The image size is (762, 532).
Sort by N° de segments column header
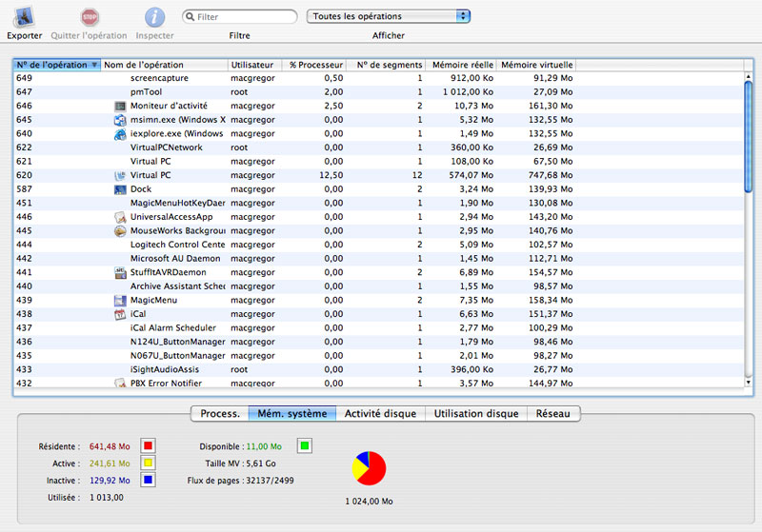[x=386, y=65]
